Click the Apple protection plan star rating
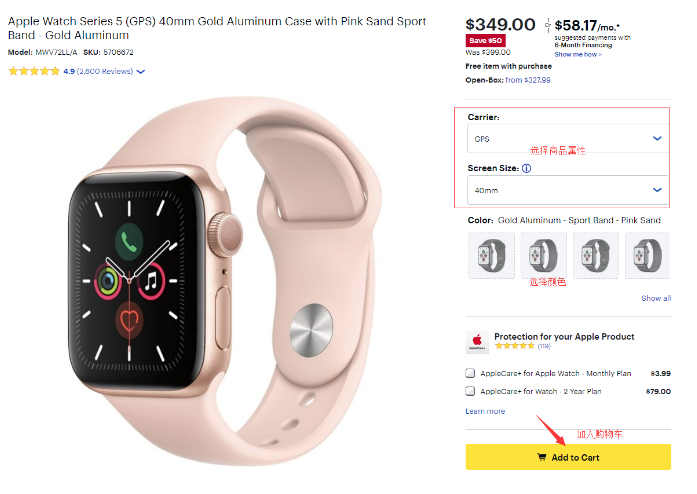Viewport: 697px width, 494px height. point(515,346)
